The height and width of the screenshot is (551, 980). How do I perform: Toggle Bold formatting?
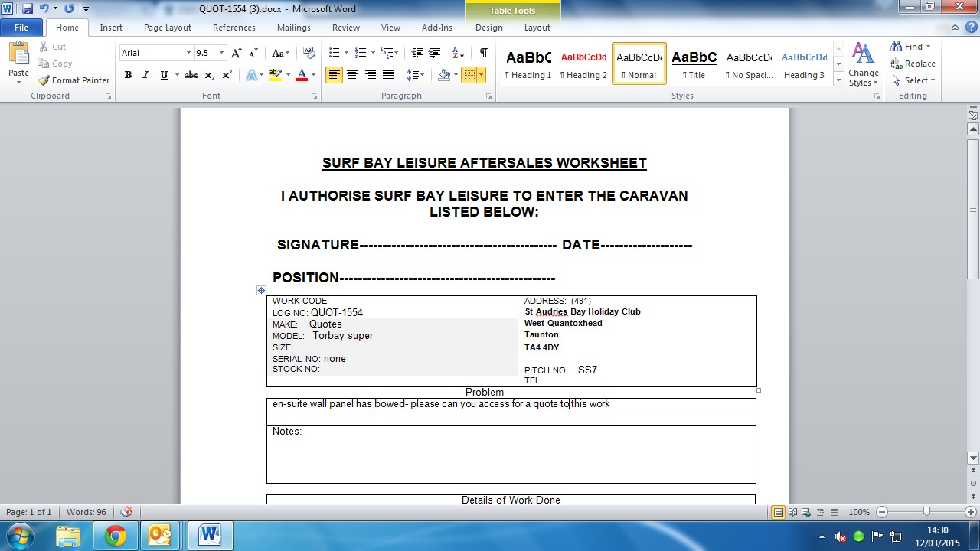128,75
